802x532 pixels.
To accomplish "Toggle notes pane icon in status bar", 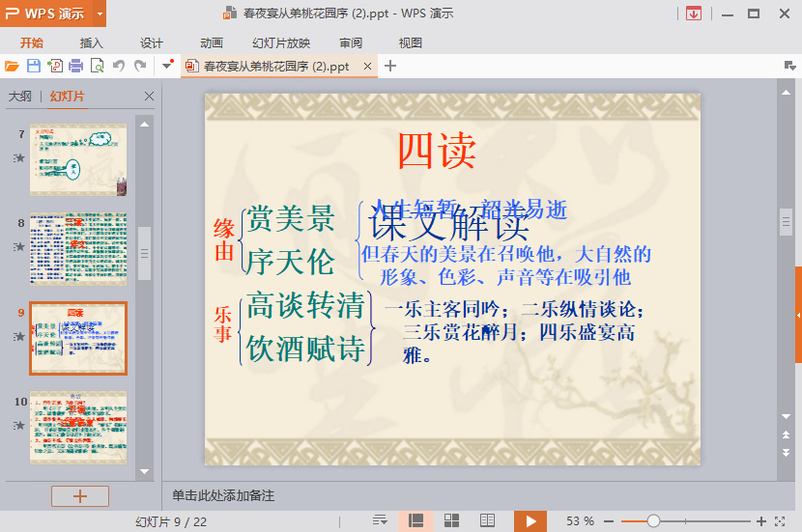I will (380, 520).
